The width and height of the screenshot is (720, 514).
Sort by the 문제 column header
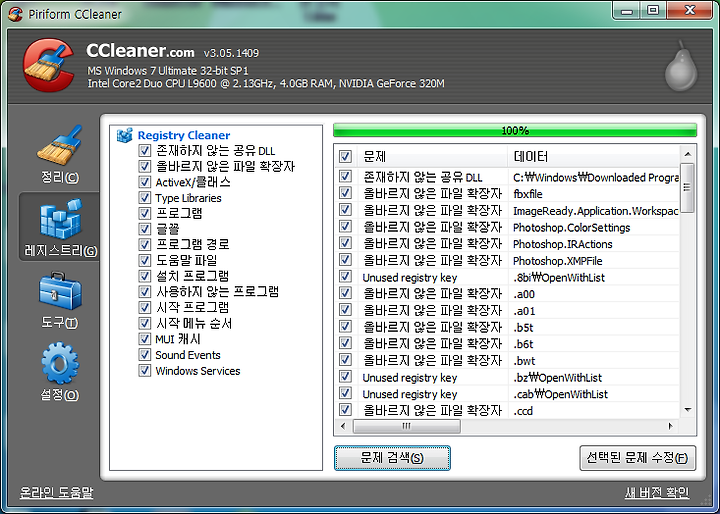pyautogui.click(x=433, y=157)
